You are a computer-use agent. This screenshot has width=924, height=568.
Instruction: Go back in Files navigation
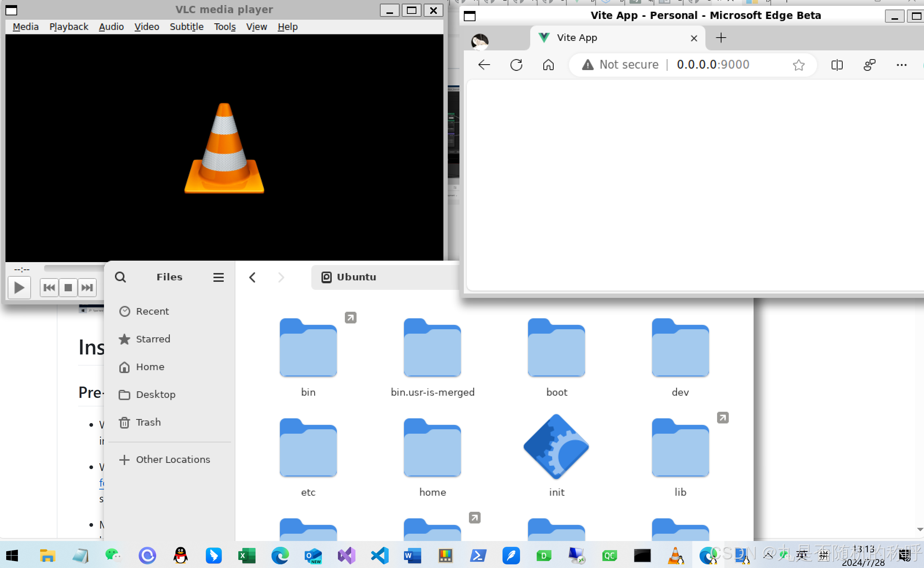[x=252, y=277]
